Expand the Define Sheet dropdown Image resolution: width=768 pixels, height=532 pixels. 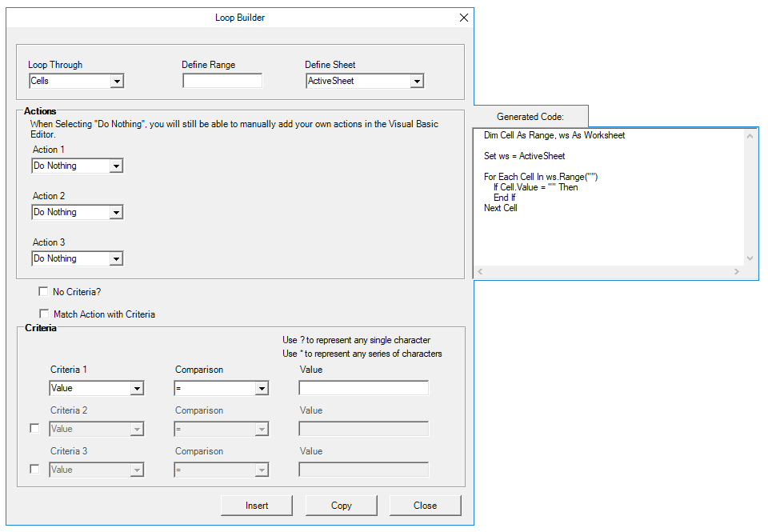(x=418, y=81)
